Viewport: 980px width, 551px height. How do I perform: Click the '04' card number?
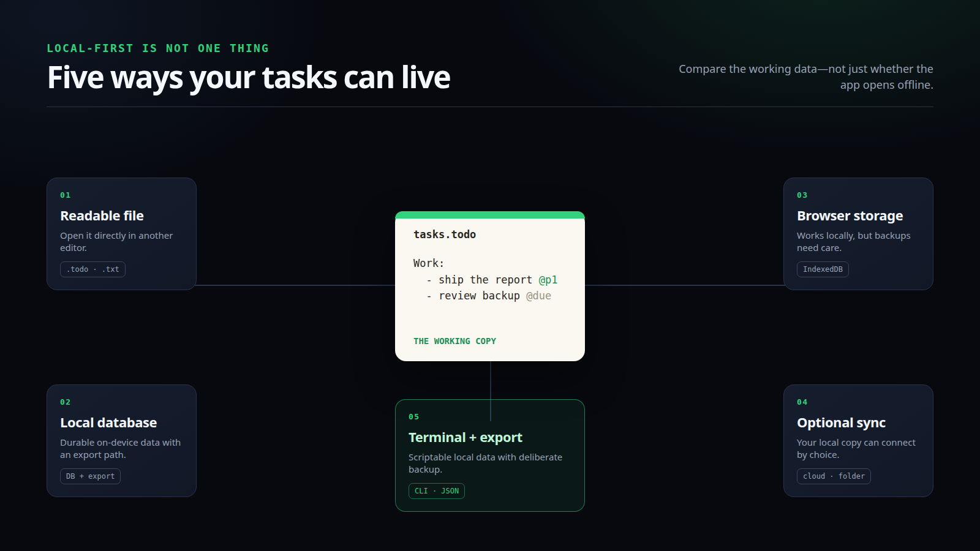802,402
